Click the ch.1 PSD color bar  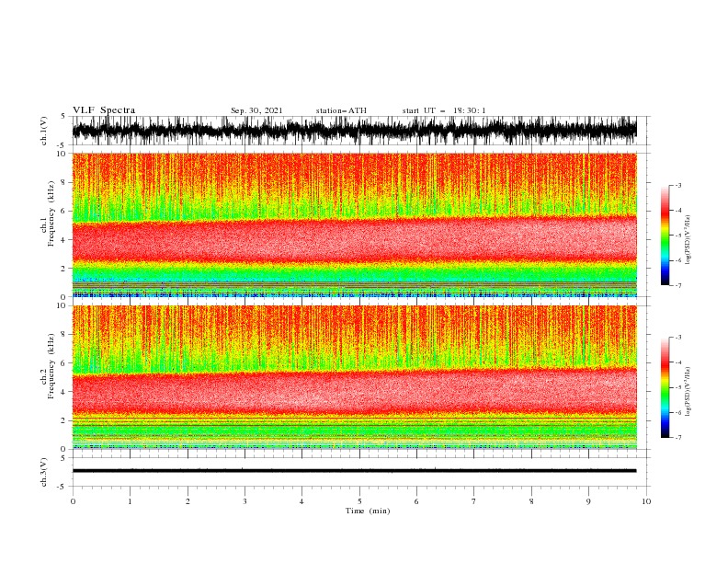[665, 236]
